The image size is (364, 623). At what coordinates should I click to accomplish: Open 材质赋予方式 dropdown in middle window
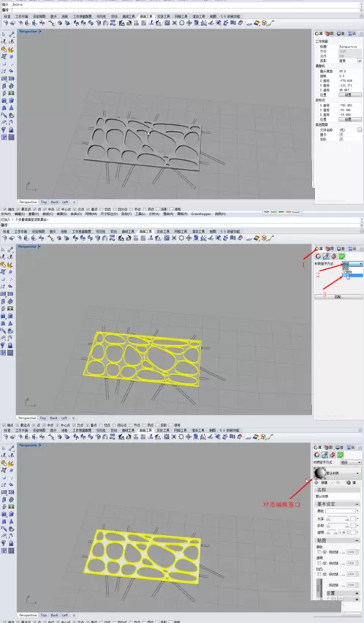coord(352,264)
